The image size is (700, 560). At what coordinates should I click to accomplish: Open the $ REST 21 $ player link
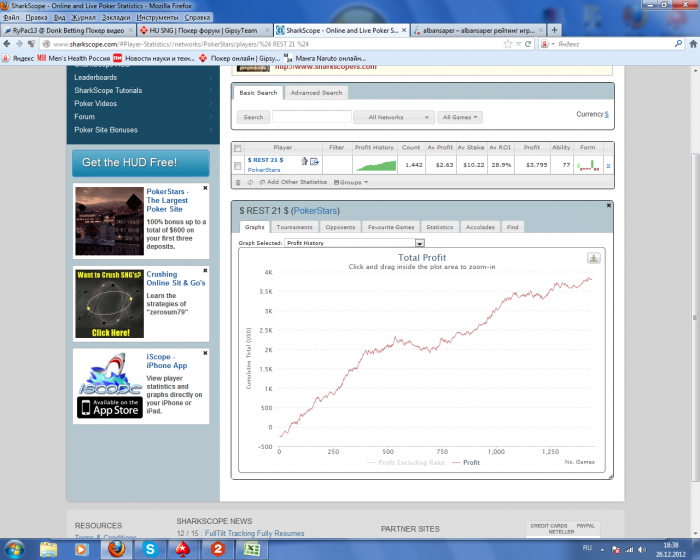265,160
